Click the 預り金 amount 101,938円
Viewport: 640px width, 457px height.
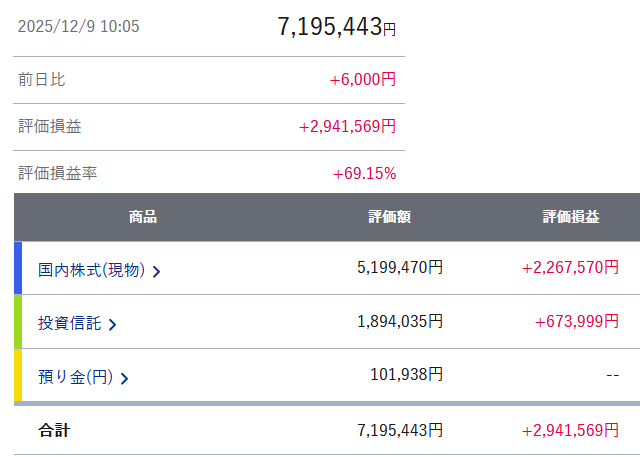[x=406, y=376]
